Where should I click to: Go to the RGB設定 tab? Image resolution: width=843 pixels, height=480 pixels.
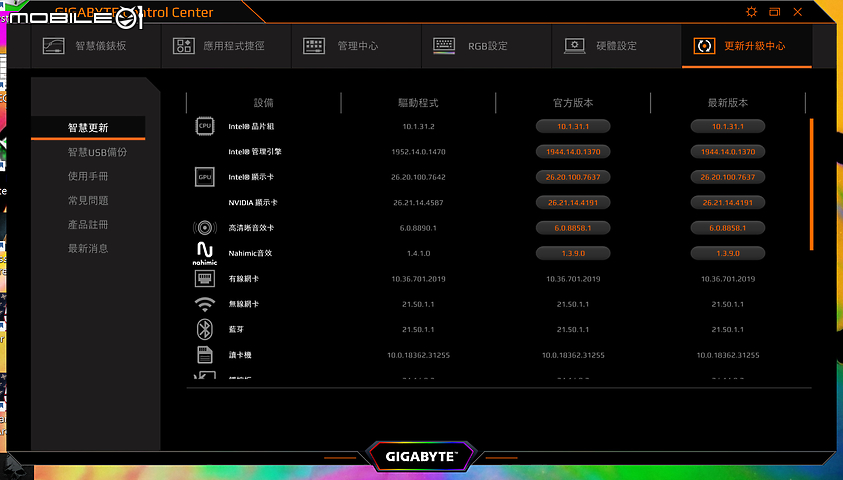[487, 46]
